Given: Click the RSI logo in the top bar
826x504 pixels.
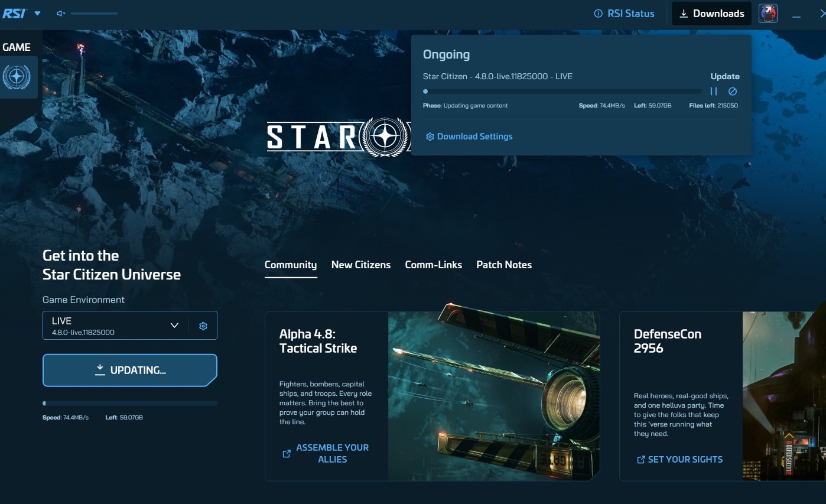Looking at the screenshot, I should coord(14,13).
